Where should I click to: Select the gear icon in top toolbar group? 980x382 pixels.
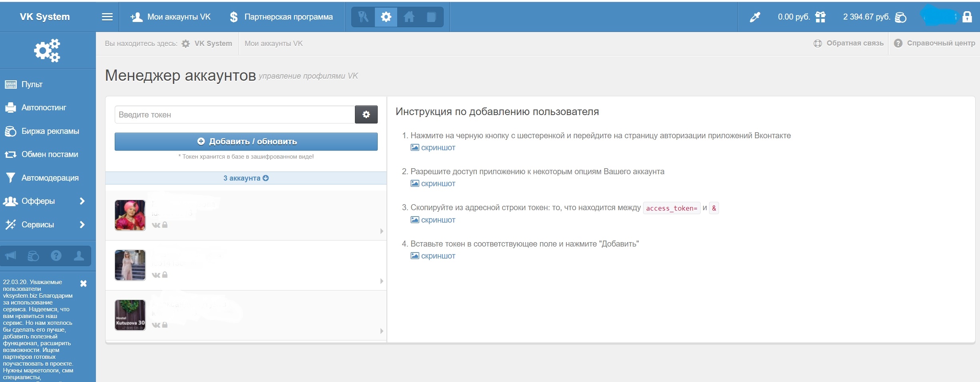click(386, 17)
